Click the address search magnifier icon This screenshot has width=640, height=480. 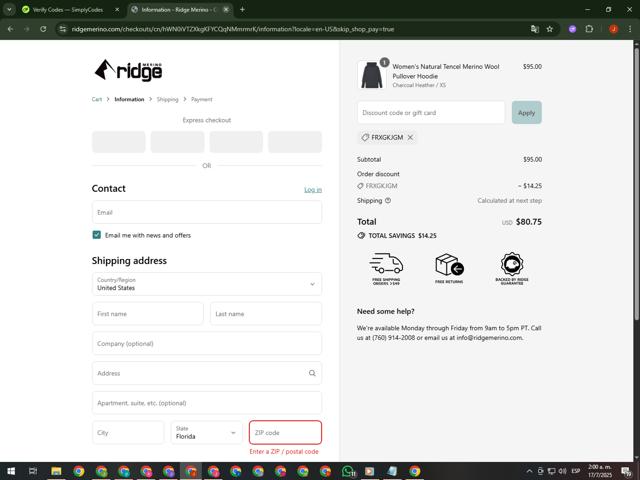tap(312, 373)
